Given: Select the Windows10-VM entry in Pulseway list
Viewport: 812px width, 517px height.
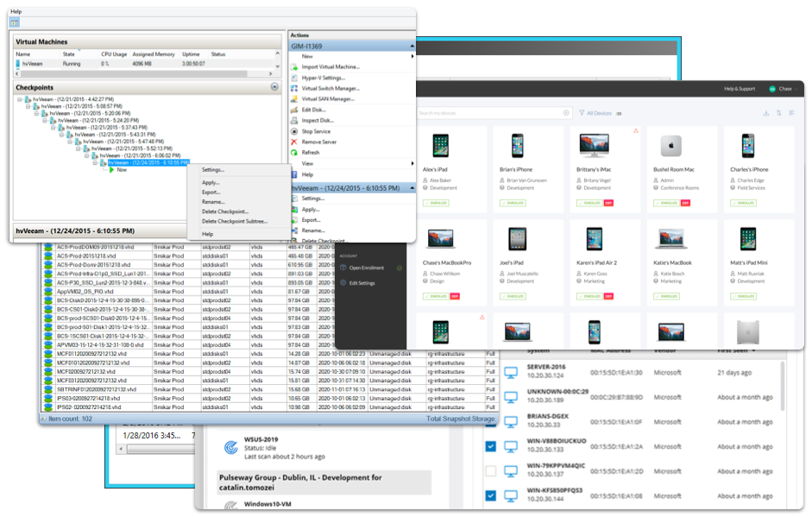Looking at the screenshot, I should (268, 503).
